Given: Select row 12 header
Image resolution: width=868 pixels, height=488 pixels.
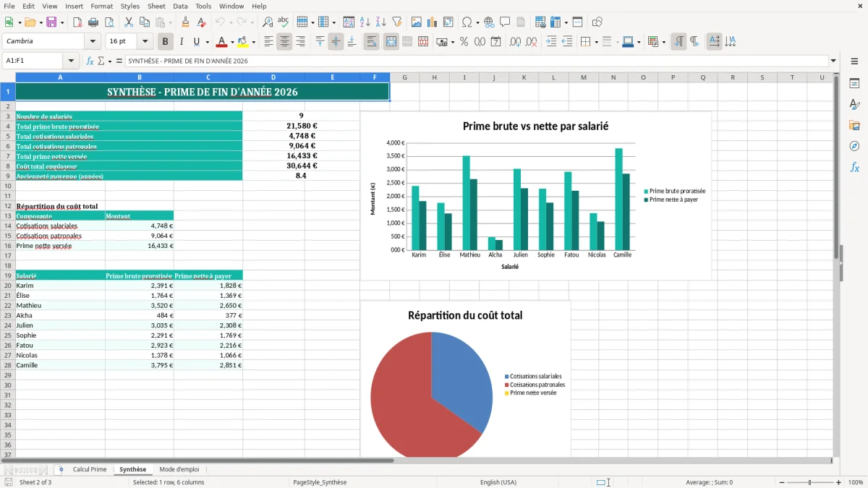Looking at the screenshot, I should [x=8, y=206].
